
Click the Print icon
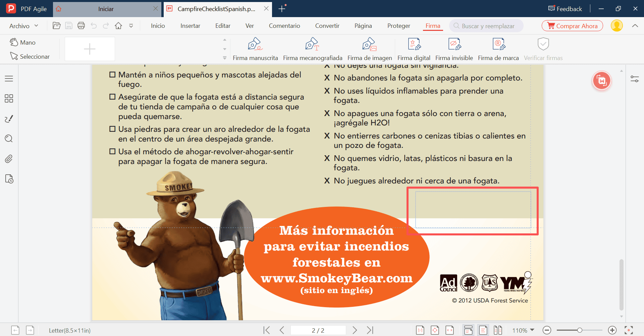[81, 25]
